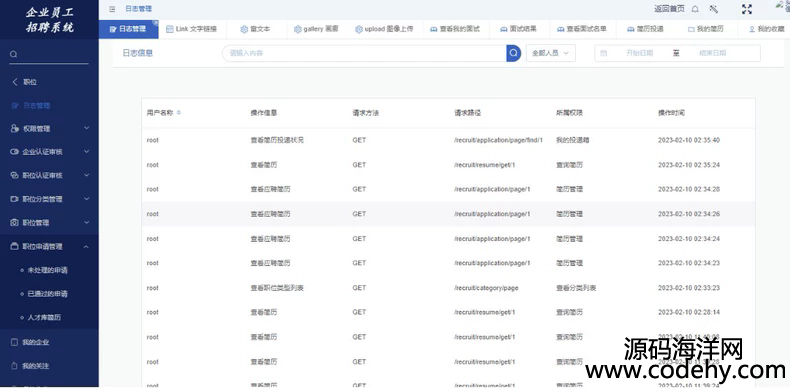Screen dimensions: 790x390
Task: Switch to the 查看面试名单 tab
Action: point(581,29)
